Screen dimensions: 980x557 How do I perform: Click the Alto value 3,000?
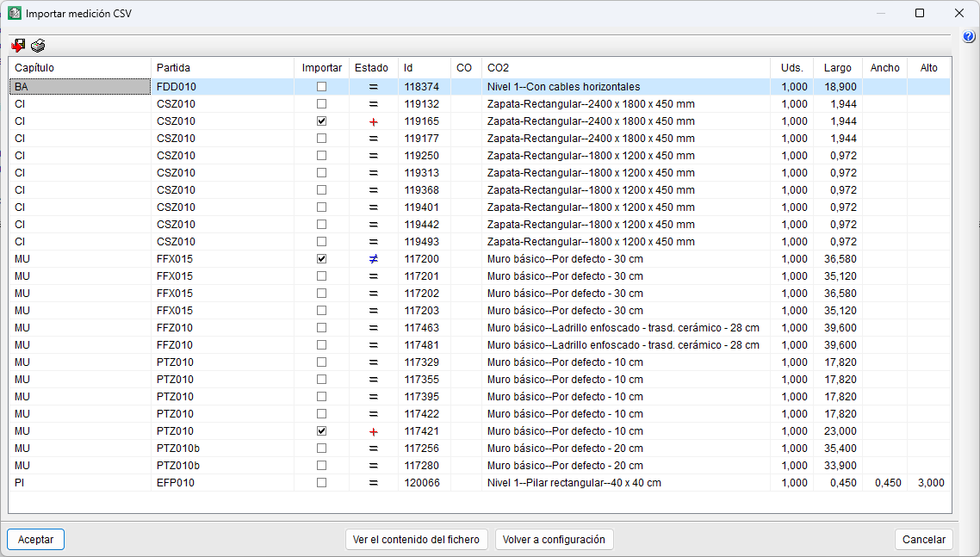[931, 483]
